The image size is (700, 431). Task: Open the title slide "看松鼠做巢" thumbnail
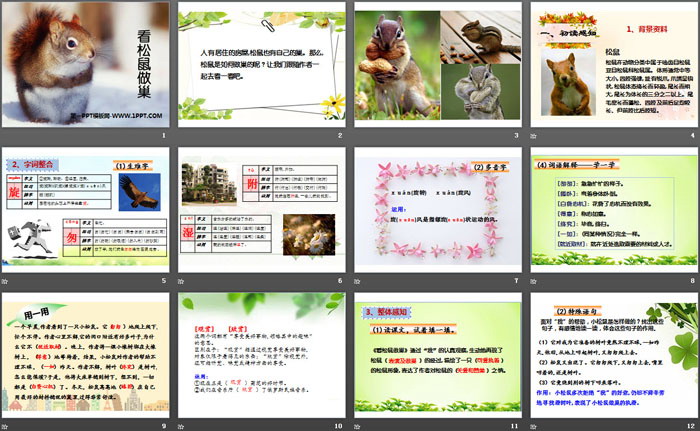pos(86,67)
